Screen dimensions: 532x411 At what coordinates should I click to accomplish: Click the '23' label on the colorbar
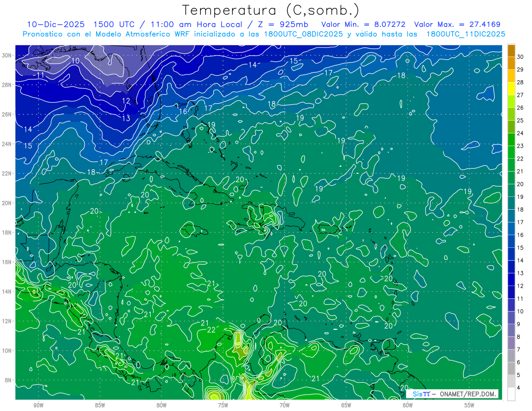click(x=520, y=146)
